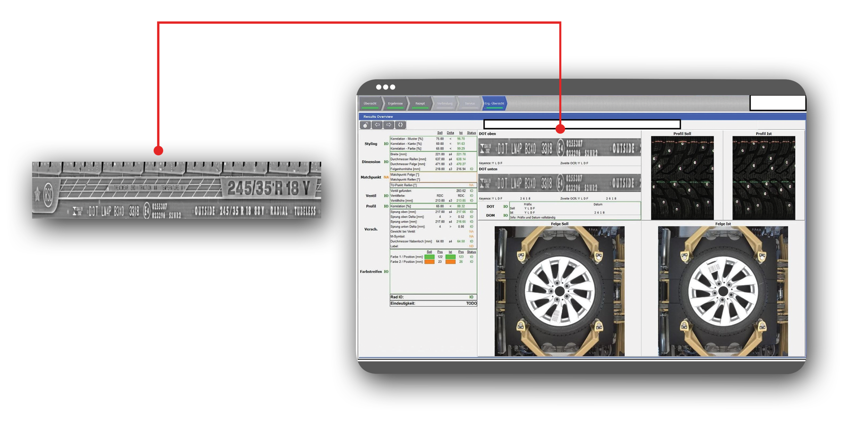Click the DOT oben sidewall image

(559, 148)
